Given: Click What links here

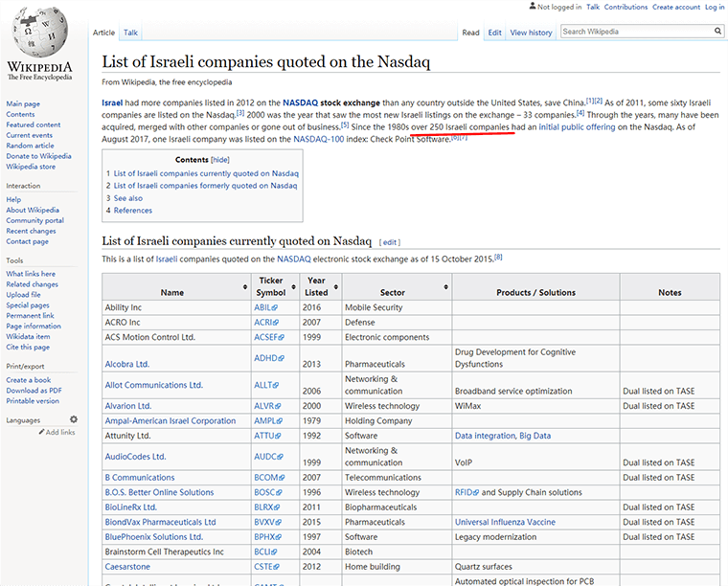Looking at the screenshot, I should 31,274.
